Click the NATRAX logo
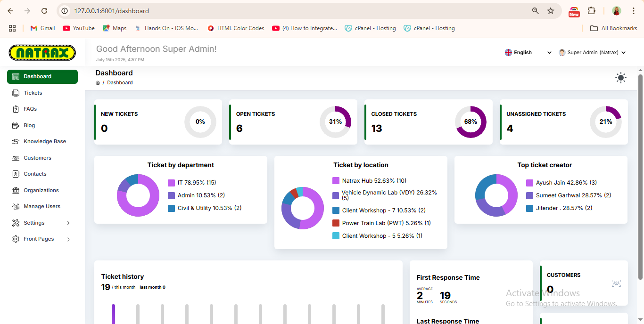The height and width of the screenshot is (324, 644). pyautogui.click(x=42, y=52)
